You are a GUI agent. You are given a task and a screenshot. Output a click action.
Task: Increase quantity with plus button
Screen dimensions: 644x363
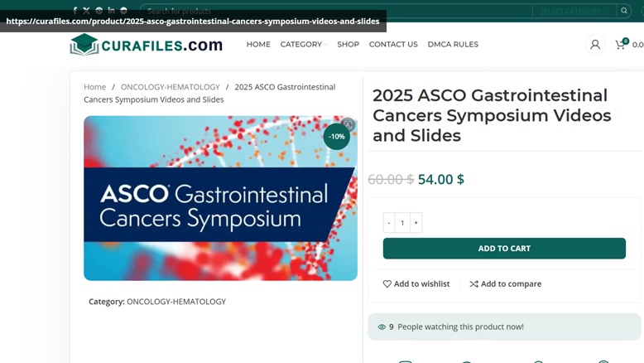pos(416,223)
